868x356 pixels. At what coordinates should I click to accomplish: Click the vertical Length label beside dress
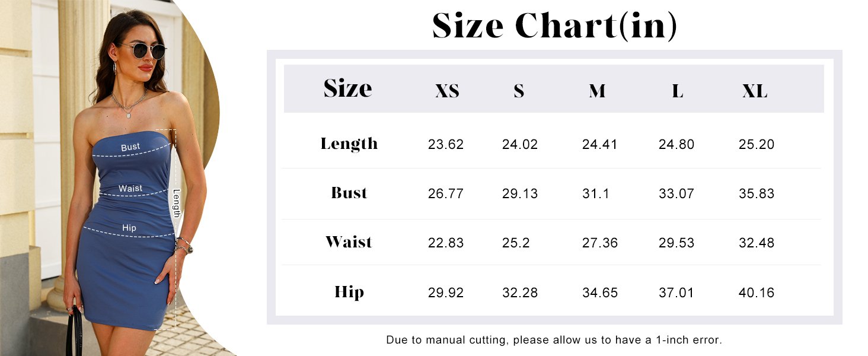[177, 203]
